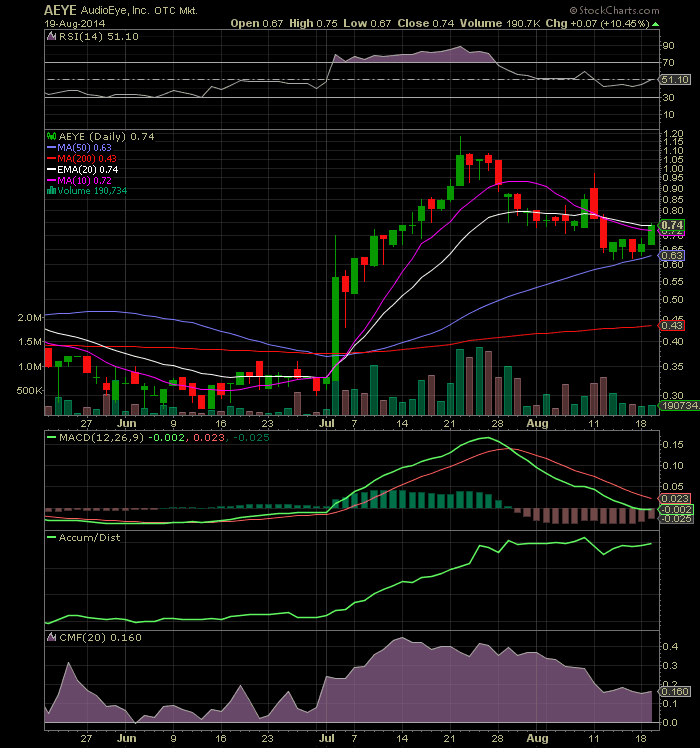The height and width of the screenshot is (748, 700).
Task: Click the 19-Aug-2014 date
Action: click(x=75, y=23)
